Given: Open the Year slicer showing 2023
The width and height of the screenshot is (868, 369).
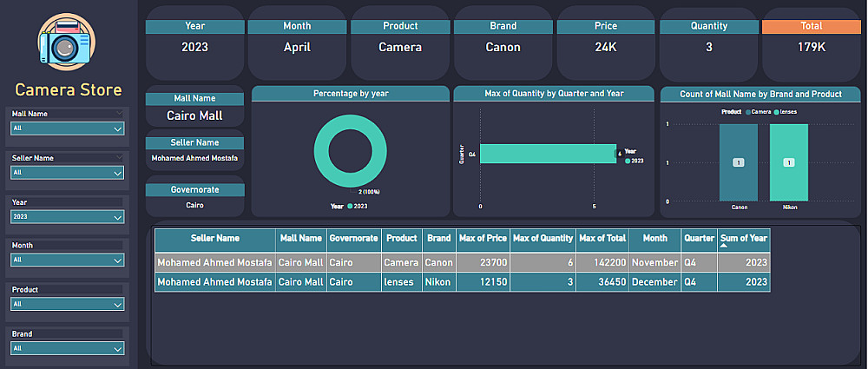Looking at the screenshot, I should pyautogui.click(x=118, y=217).
